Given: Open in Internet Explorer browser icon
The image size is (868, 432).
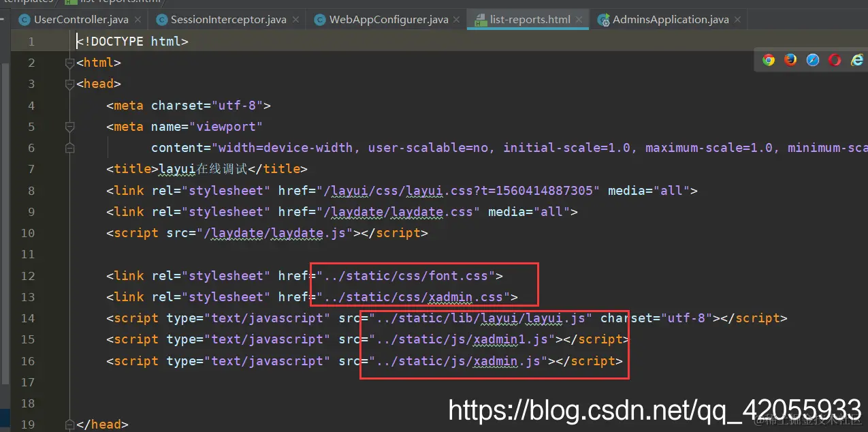Looking at the screenshot, I should 857,60.
